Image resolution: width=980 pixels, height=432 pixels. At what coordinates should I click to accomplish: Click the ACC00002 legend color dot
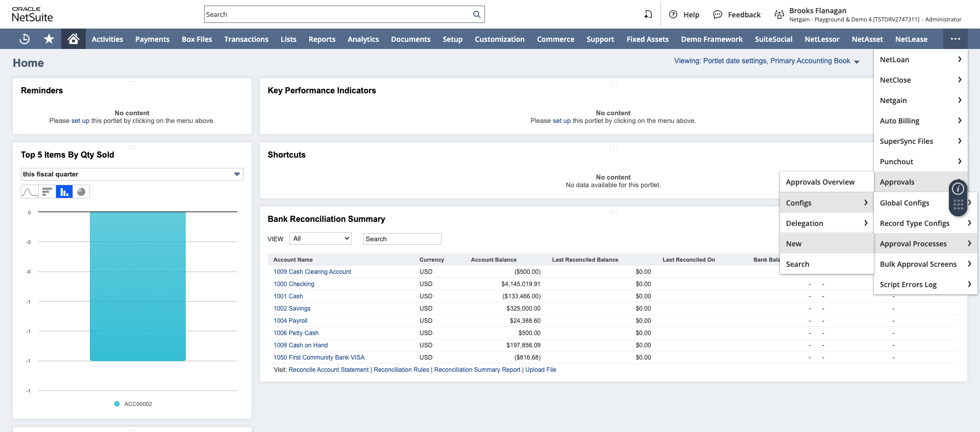pos(117,404)
